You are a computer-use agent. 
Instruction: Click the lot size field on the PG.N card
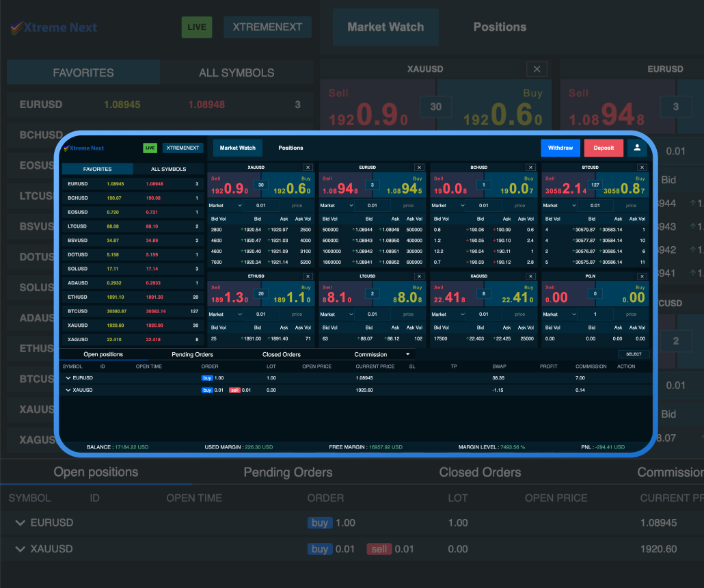(595, 315)
